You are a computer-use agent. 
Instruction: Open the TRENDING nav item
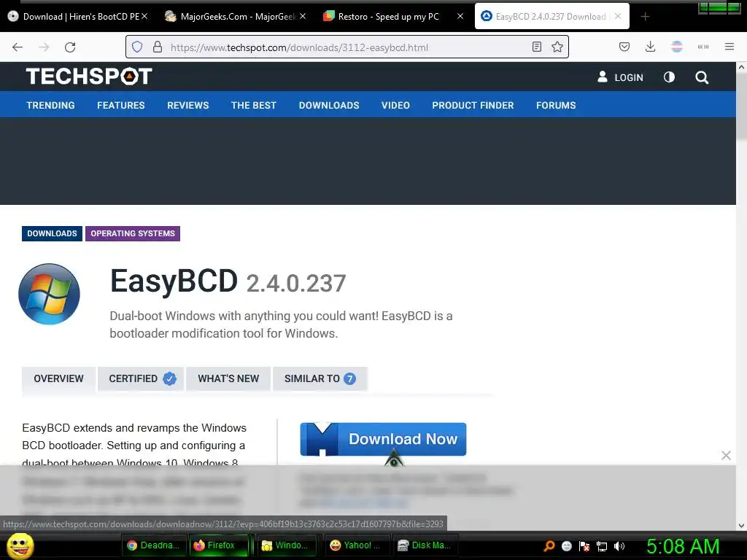(50, 105)
